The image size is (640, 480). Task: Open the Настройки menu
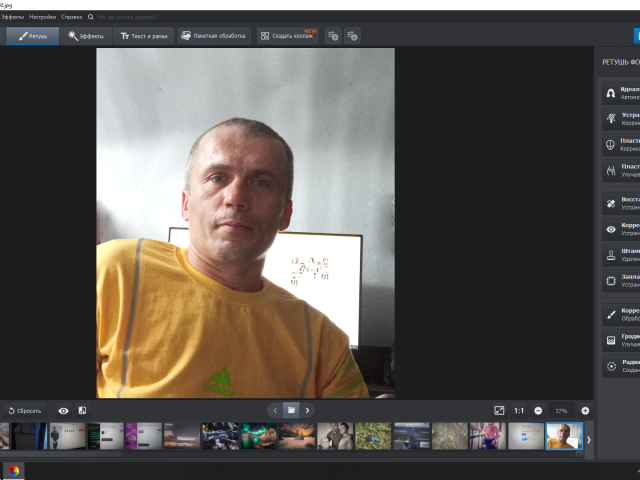pos(42,17)
